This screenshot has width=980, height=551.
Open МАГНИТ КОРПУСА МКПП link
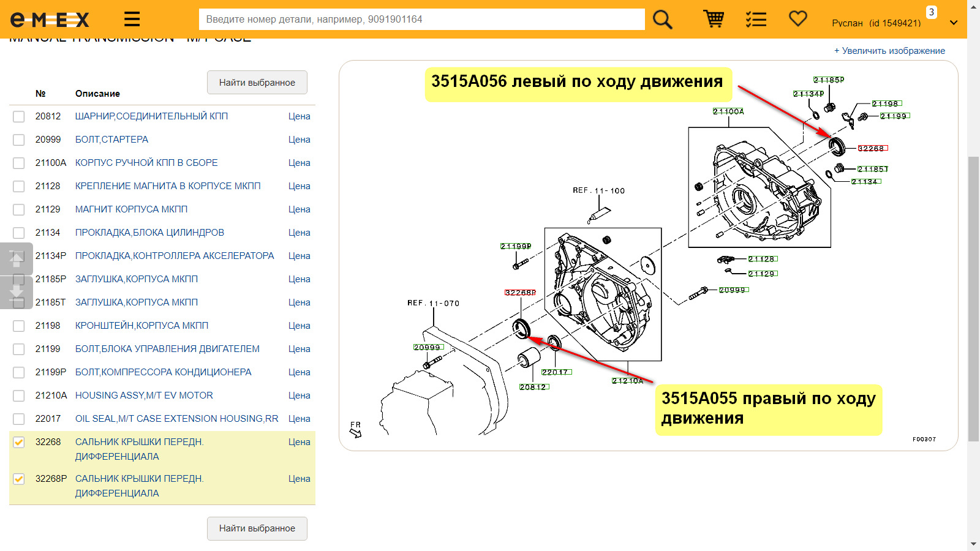[x=131, y=209]
